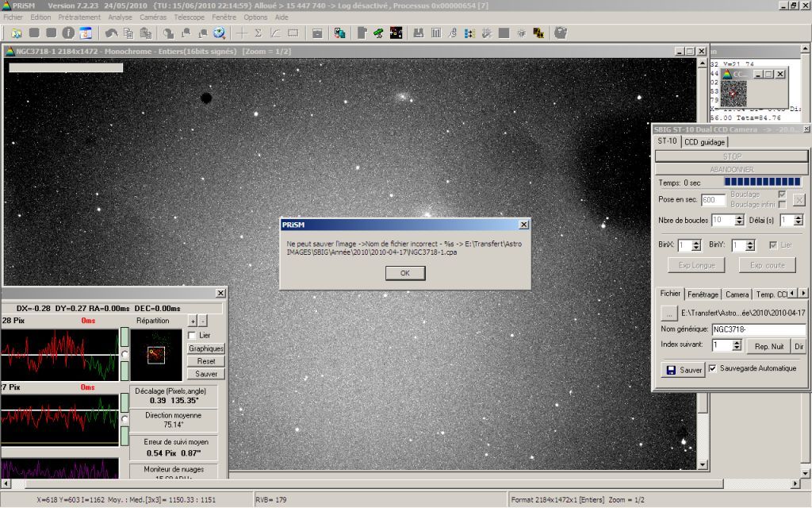The width and height of the screenshot is (812, 508).
Task: Click the Nom générique text field
Action: click(757, 329)
